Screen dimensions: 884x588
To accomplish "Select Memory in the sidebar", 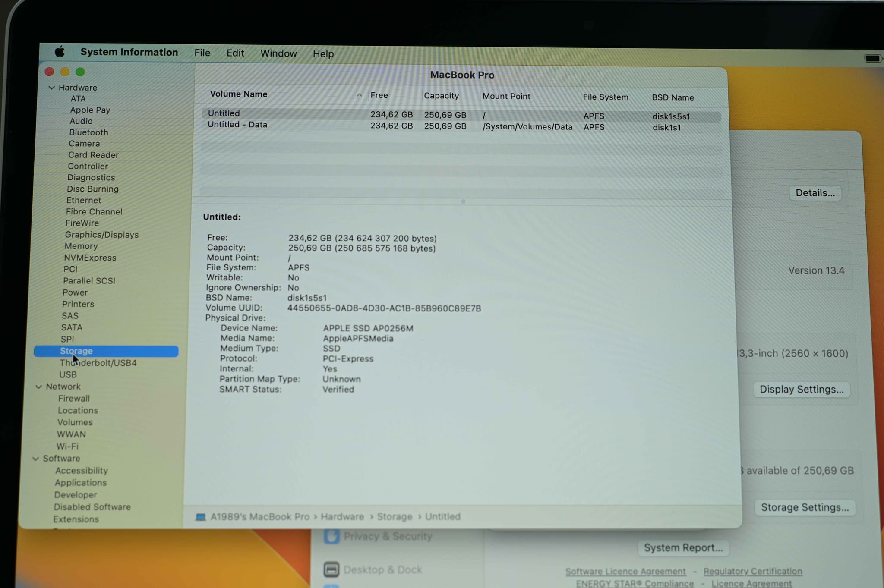I will click(x=81, y=246).
